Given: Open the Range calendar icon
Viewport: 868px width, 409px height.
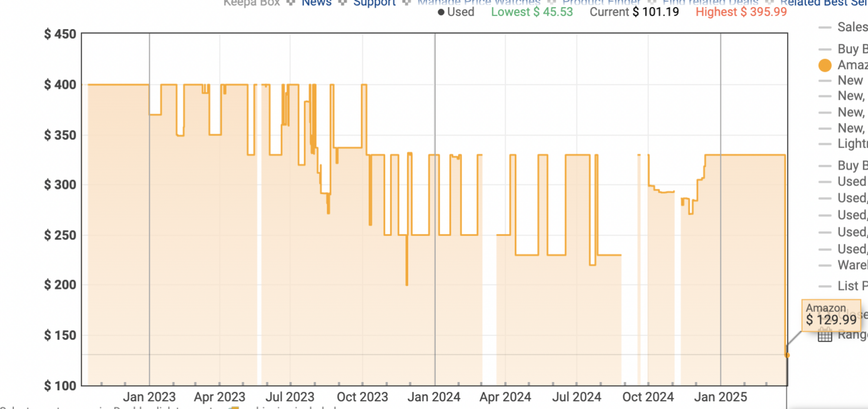Looking at the screenshot, I should [x=825, y=335].
